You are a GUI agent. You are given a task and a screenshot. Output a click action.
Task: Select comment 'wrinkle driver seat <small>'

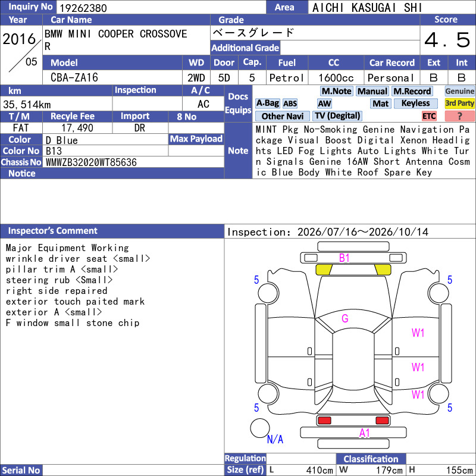tap(78, 259)
